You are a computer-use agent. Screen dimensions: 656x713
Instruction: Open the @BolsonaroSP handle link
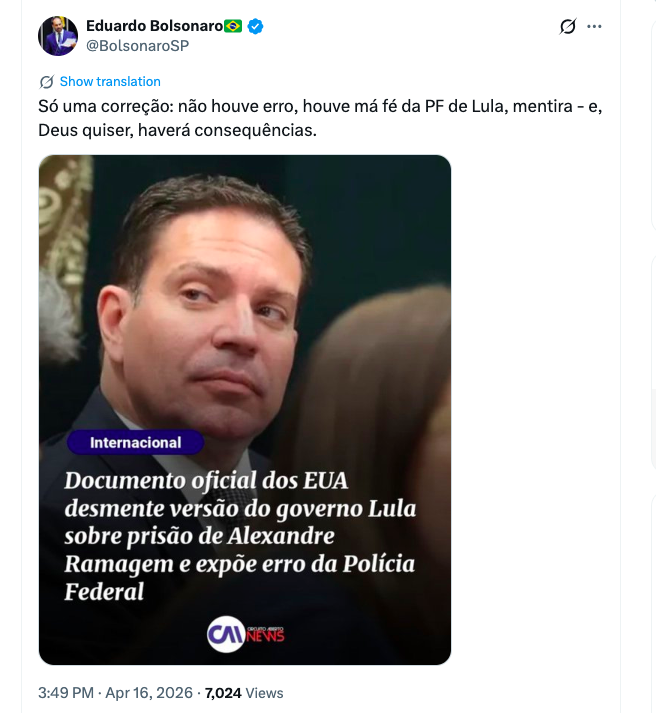coord(137,45)
